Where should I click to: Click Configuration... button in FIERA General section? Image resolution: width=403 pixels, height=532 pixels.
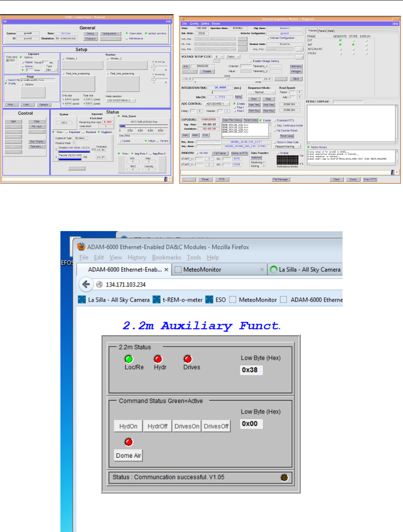tap(110, 33)
